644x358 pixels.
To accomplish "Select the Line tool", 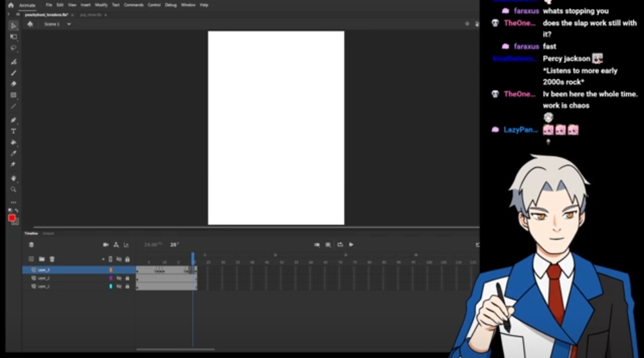I will point(13,107).
